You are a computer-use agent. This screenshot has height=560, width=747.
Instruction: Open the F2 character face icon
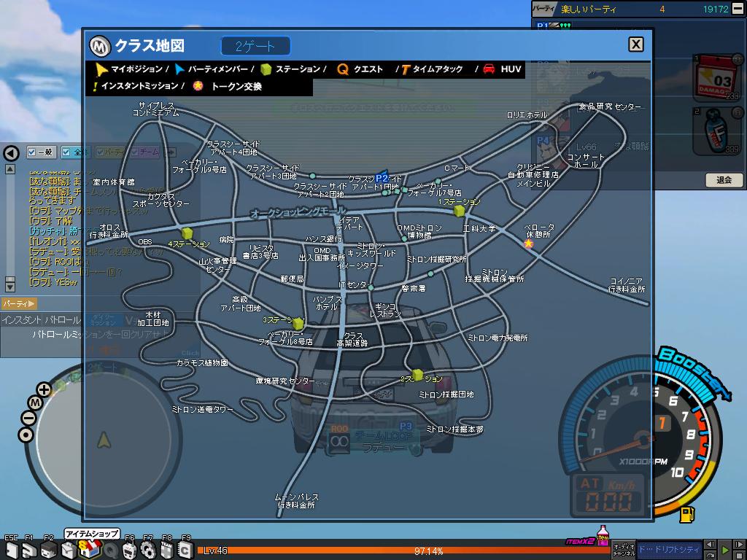pyautogui.click(x=49, y=551)
